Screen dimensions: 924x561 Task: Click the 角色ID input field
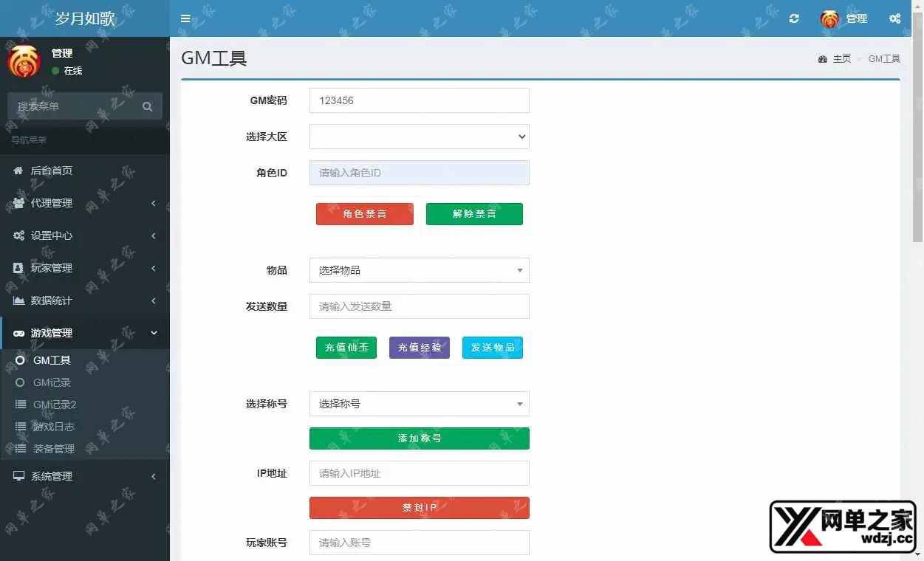pos(419,173)
